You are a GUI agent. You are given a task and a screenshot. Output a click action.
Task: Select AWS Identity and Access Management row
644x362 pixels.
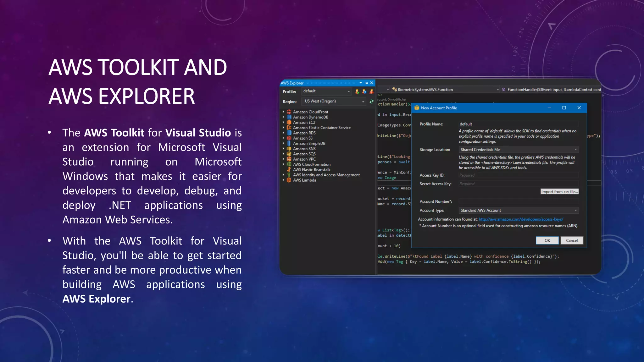coord(326,175)
